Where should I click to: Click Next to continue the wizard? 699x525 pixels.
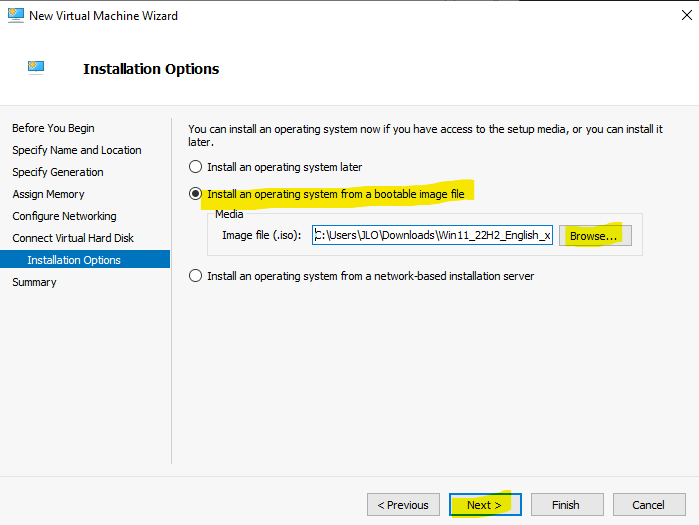pos(485,504)
